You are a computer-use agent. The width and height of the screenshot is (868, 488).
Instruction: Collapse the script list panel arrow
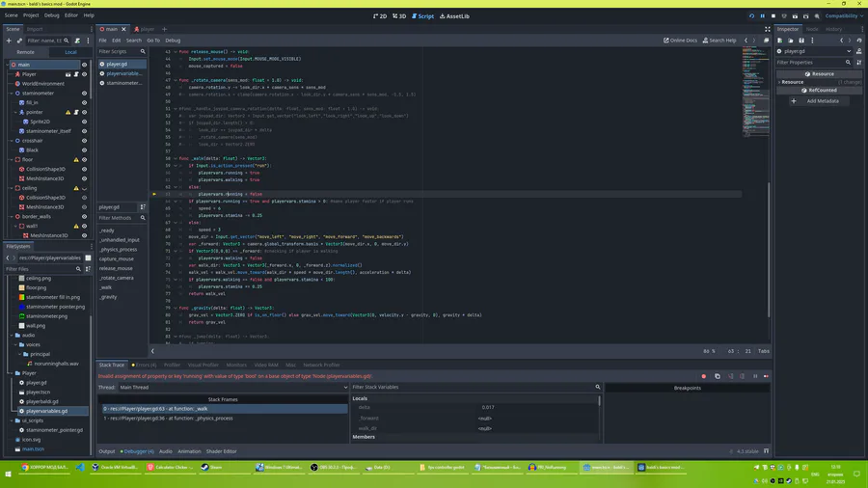tap(152, 351)
